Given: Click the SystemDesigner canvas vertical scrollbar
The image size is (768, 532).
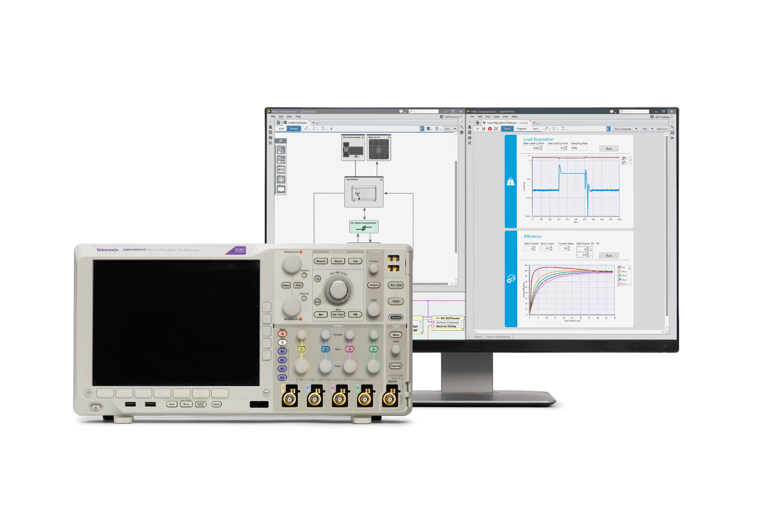Looking at the screenshot, I should pos(456,207).
